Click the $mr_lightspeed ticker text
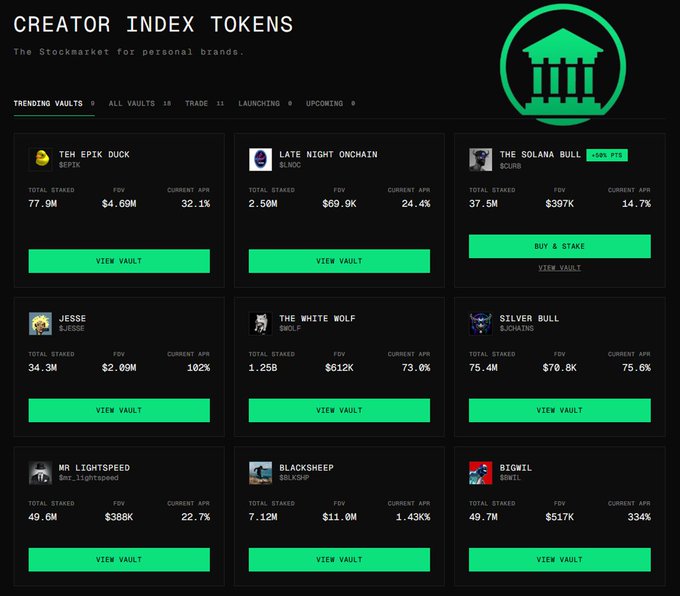Screen dimensions: 680x596 (88, 478)
